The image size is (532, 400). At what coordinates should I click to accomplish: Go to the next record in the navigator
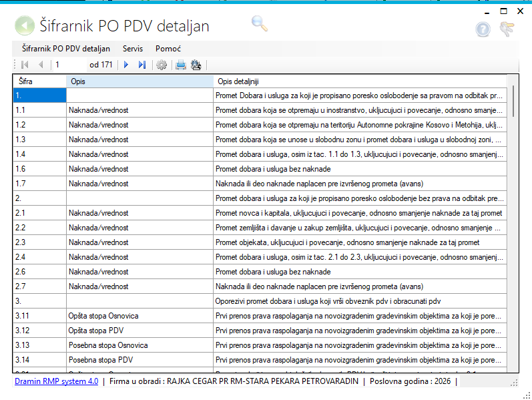point(126,65)
